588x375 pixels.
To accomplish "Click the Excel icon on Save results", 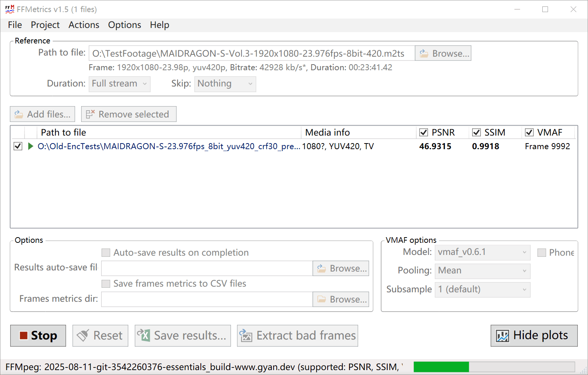I will click(144, 335).
